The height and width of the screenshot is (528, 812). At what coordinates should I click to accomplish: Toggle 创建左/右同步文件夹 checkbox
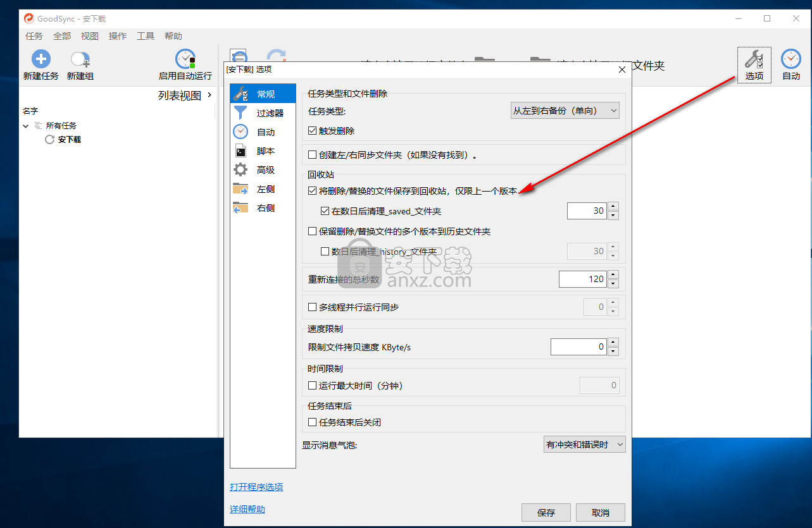coord(312,154)
